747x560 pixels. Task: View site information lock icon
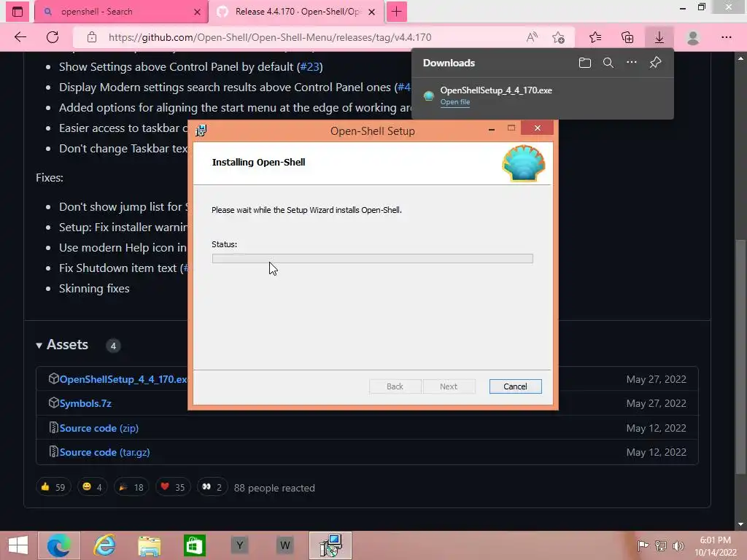click(92, 37)
